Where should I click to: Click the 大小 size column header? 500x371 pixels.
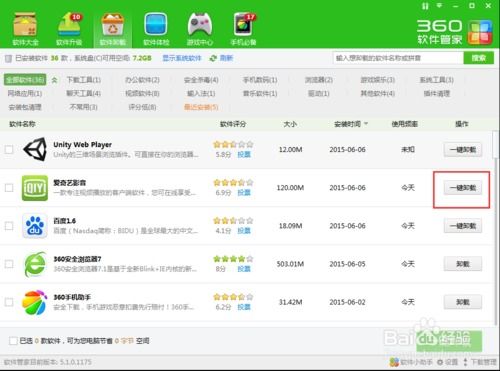point(290,124)
